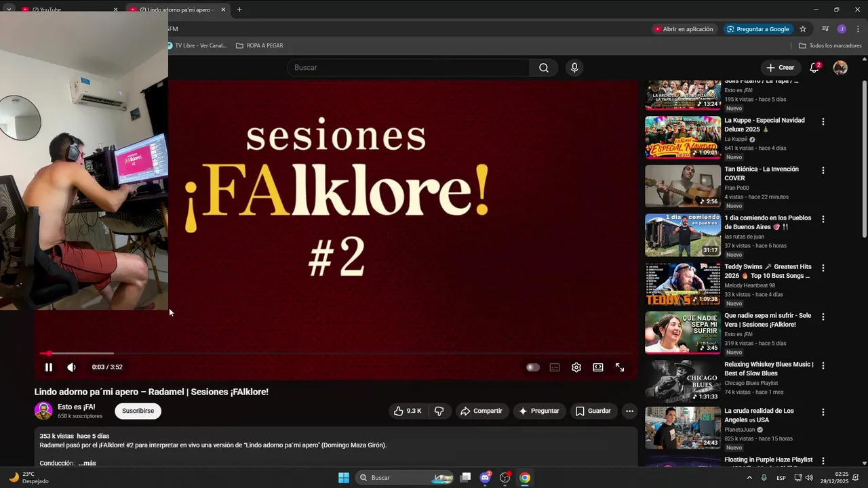This screenshot has height=488, width=868.
Task: Click the YouTube search magnifier button
Action: tap(544, 68)
